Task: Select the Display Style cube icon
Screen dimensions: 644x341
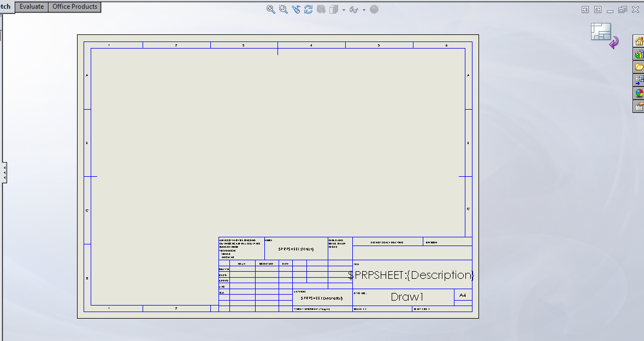Action: 334,9
